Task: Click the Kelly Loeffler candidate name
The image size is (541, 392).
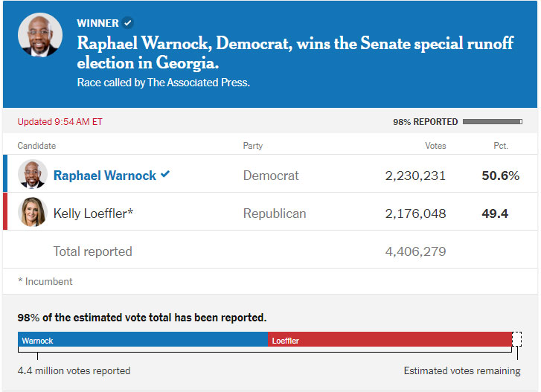Action: coord(93,213)
